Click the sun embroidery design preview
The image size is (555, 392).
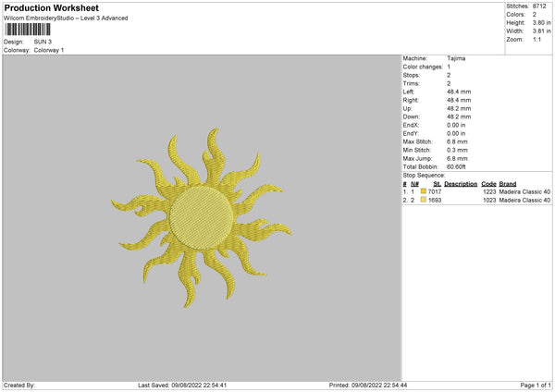(x=208, y=220)
